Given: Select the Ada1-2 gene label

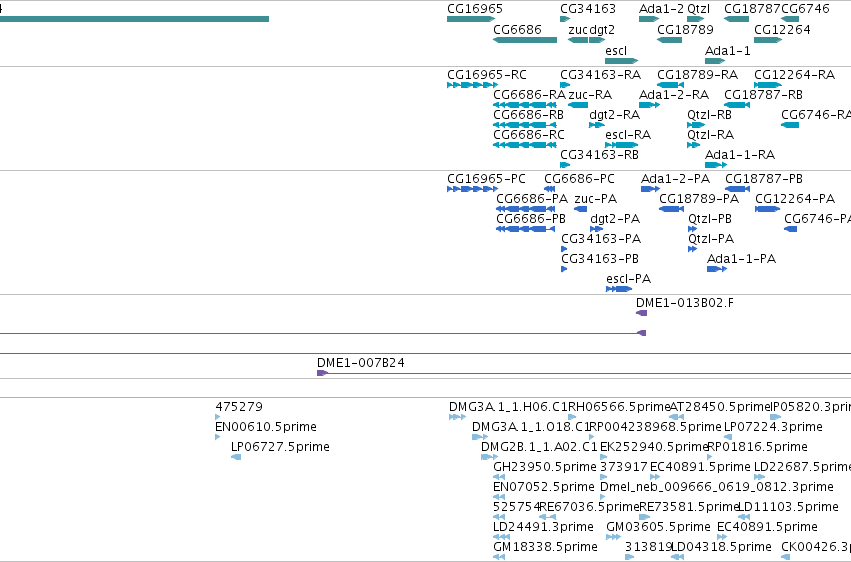Looking at the screenshot, I should pos(662,9).
